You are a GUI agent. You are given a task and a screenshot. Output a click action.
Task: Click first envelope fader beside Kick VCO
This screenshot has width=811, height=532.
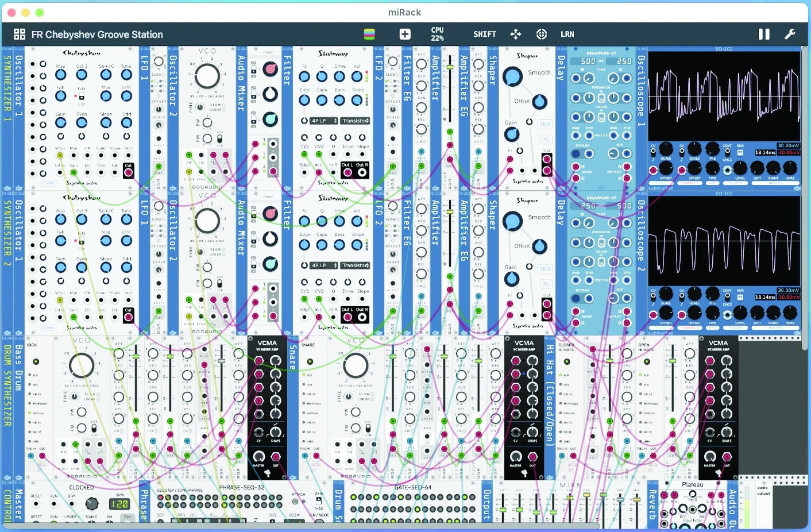[136, 357]
